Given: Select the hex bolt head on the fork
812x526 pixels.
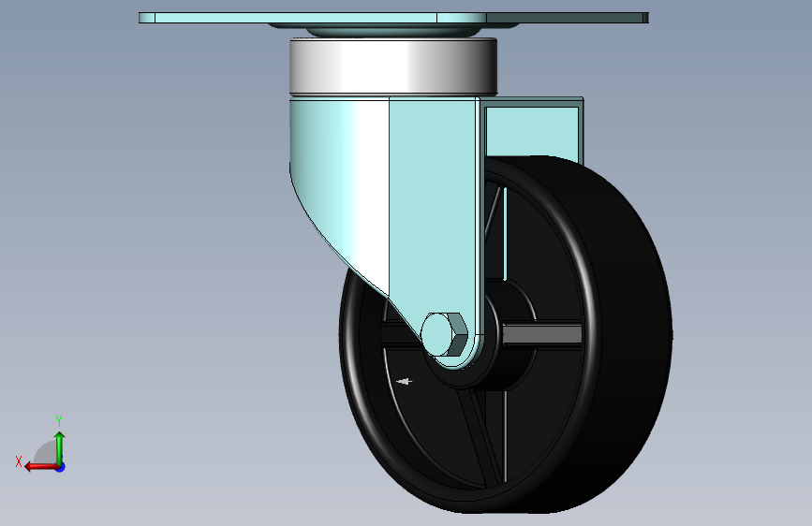Looking at the screenshot, I should pos(444,334).
